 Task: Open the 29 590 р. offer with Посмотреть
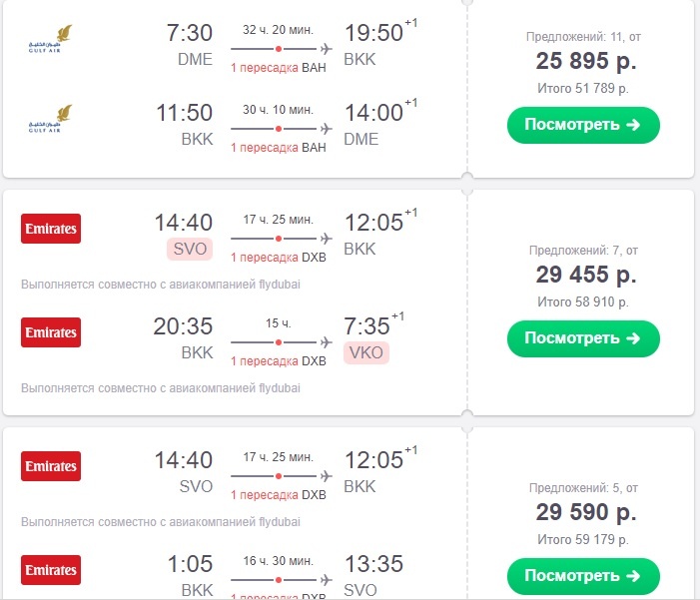pyautogui.click(x=583, y=576)
